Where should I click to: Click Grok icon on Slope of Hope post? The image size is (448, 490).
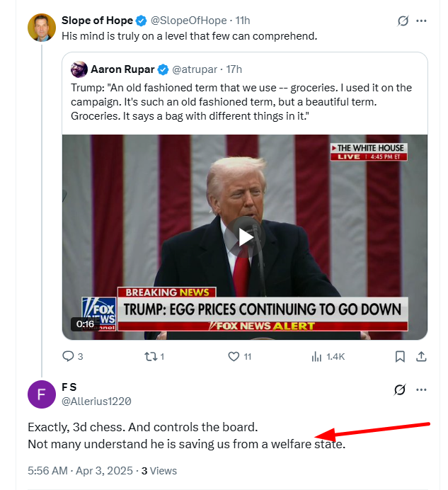[x=403, y=21]
